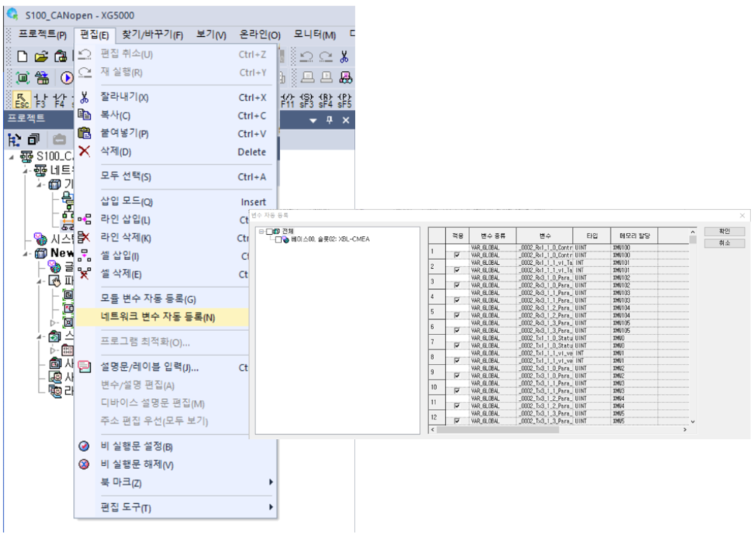Click the 취소 button in the dialog
Screen dimensions: 756x540
click(725, 242)
